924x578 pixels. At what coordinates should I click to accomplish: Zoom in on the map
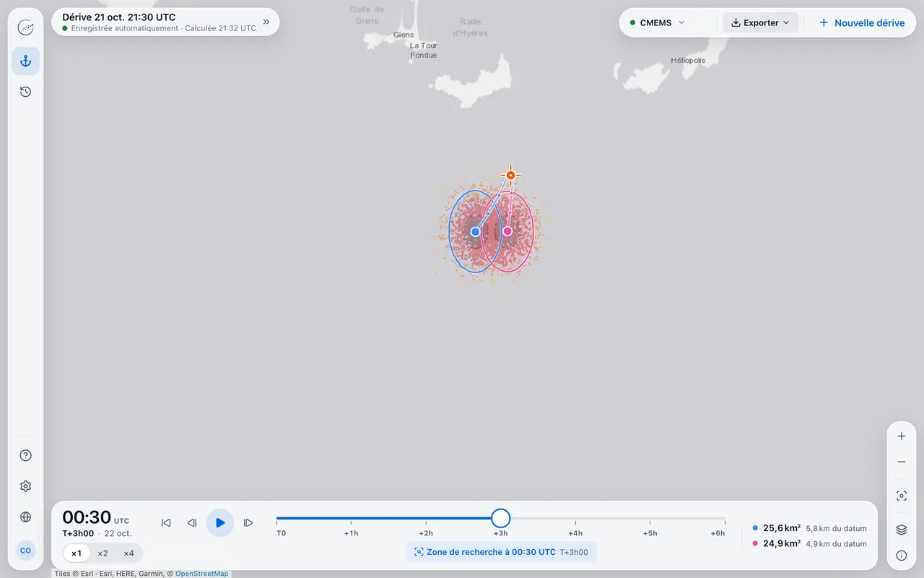[x=902, y=436]
